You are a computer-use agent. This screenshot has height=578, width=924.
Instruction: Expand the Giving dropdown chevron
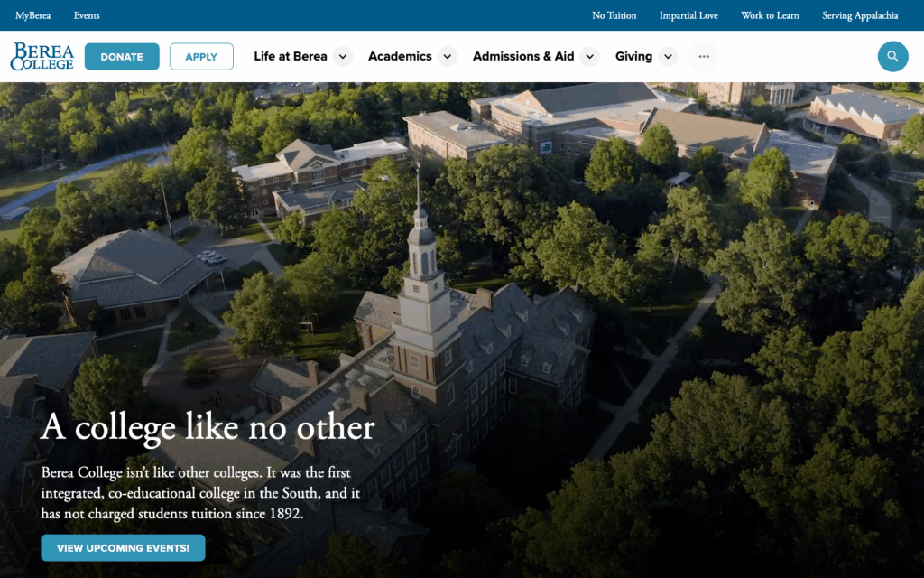point(669,57)
